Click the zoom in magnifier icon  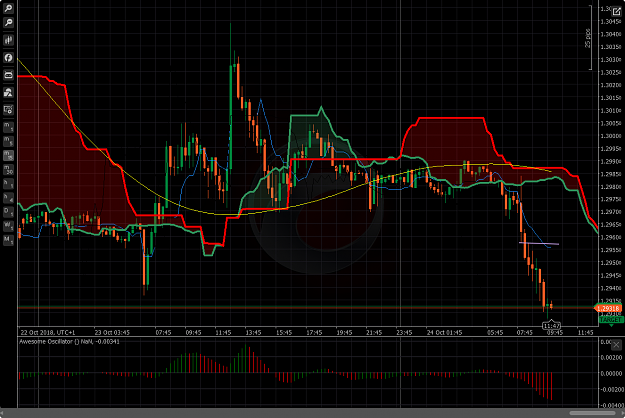click(8, 8)
